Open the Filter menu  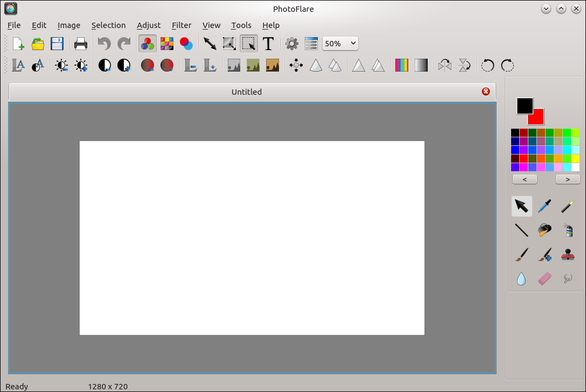[182, 25]
